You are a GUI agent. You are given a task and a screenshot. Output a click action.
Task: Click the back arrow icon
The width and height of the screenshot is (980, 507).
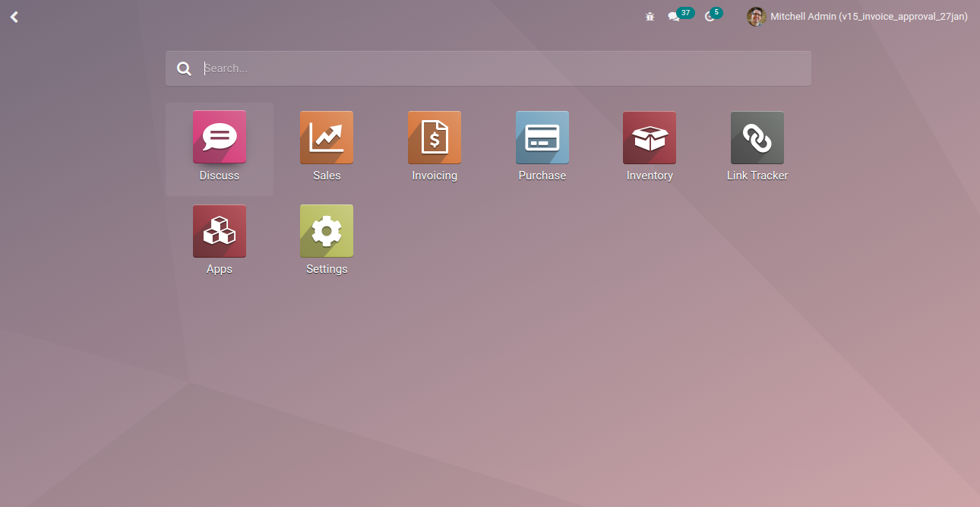pos(14,17)
